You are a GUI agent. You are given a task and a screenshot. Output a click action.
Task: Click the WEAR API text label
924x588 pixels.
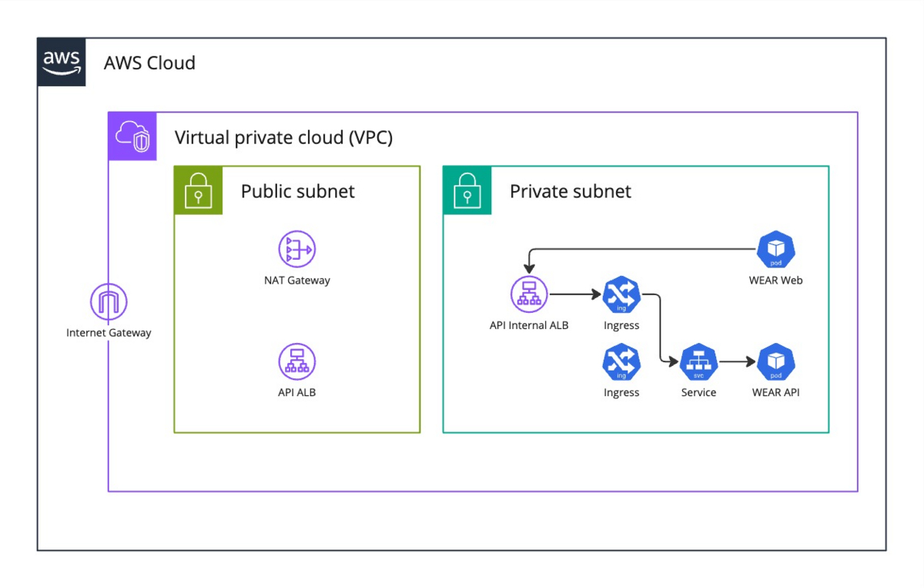776,392
